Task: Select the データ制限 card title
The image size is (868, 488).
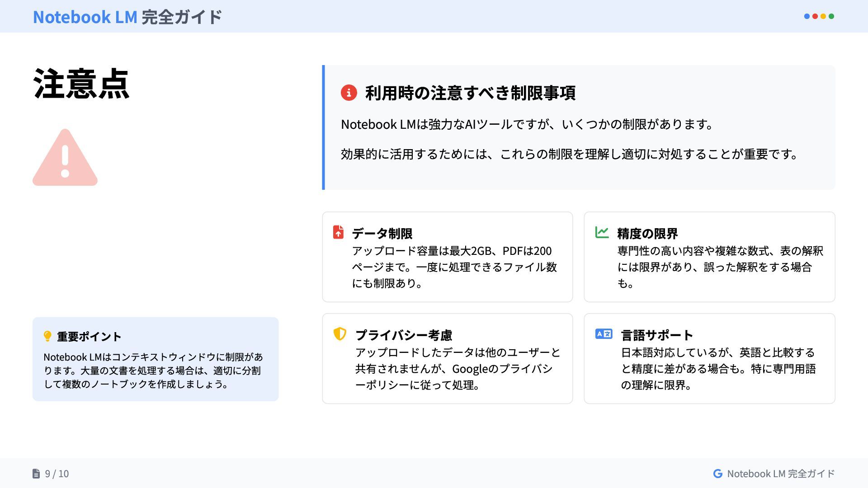Action: coord(382,234)
